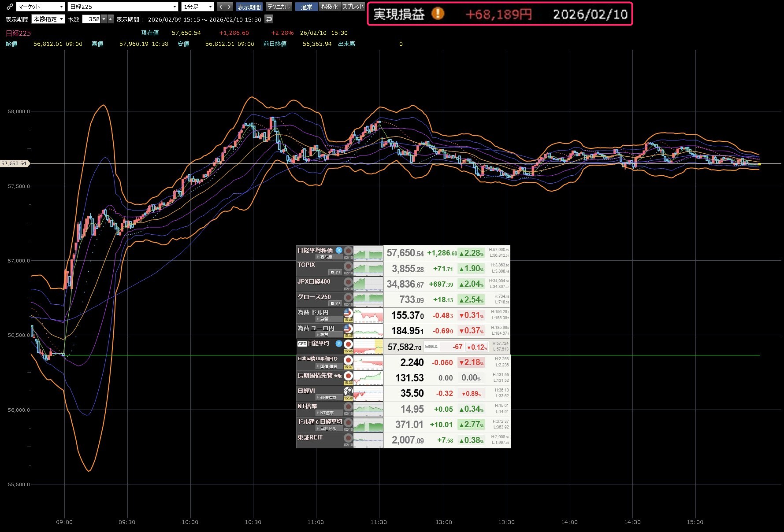Click the next symbol right arrow button

229,7
